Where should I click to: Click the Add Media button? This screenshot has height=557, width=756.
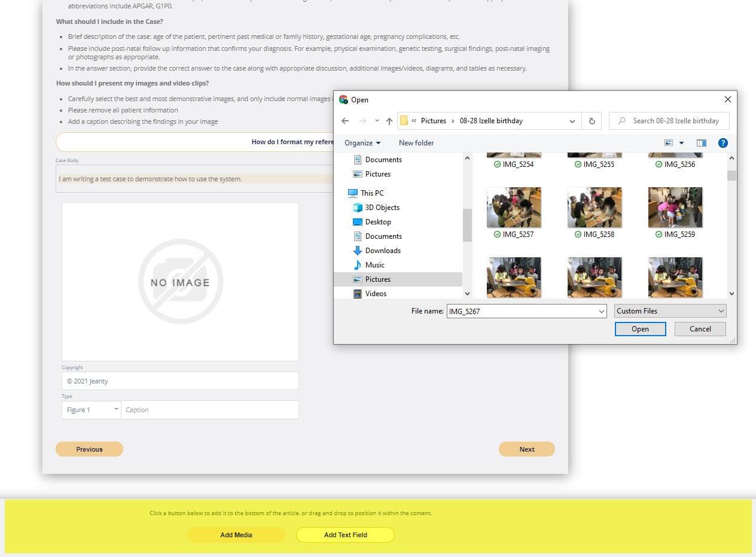pyautogui.click(x=236, y=535)
